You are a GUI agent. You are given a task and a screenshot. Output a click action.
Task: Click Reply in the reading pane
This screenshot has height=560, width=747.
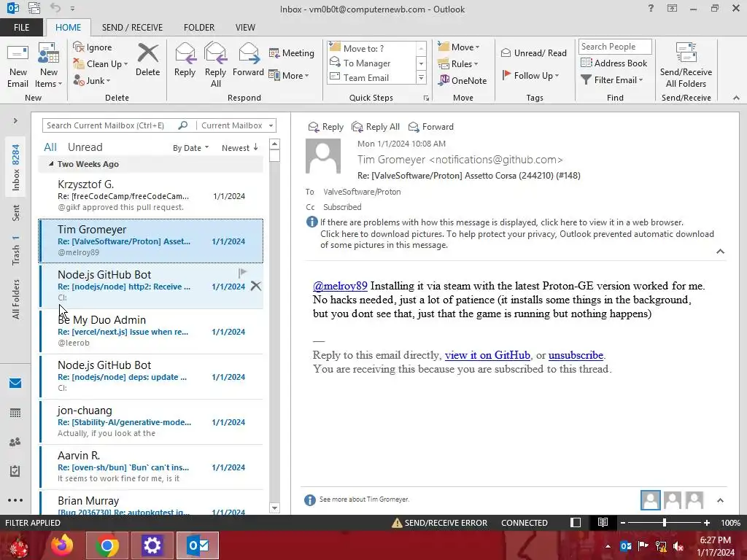tap(326, 127)
